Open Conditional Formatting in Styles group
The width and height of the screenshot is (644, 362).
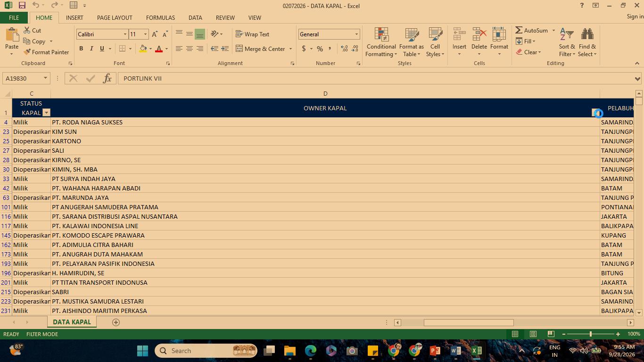[x=381, y=42]
